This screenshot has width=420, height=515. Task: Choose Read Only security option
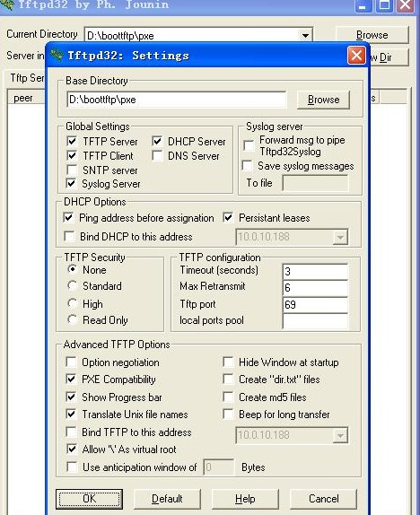(x=72, y=319)
